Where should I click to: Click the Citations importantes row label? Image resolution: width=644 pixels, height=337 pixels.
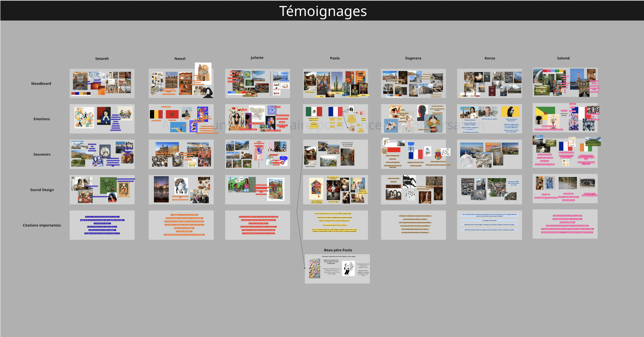pyautogui.click(x=42, y=225)
